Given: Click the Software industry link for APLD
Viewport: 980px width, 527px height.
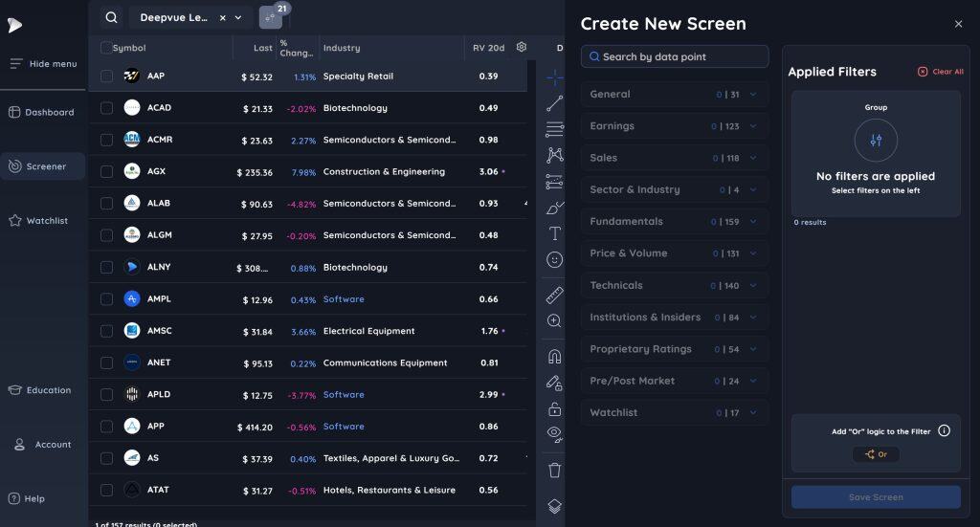Looking at the screenshot, I should pos(344,395).
